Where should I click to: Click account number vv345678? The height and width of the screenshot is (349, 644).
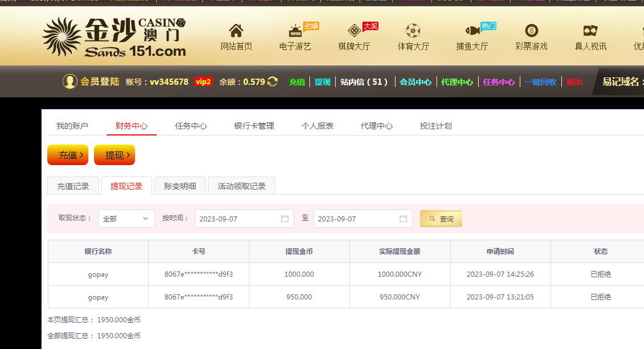pos(169,82)
